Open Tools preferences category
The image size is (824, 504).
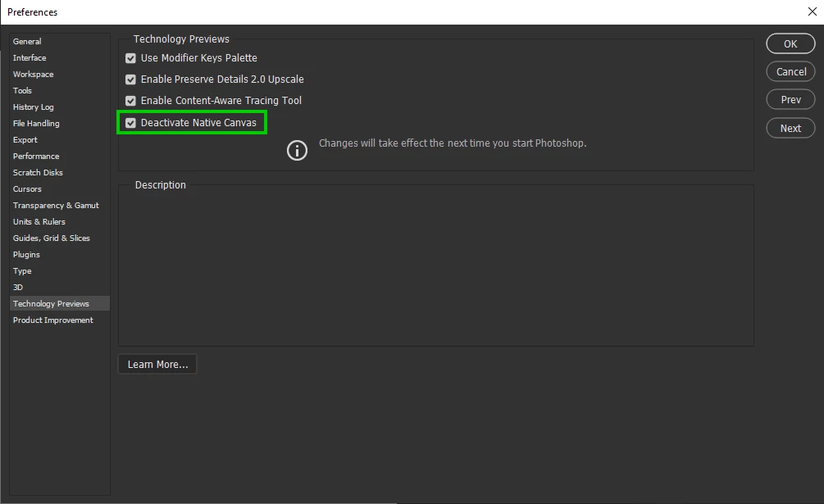coord(59,90)
